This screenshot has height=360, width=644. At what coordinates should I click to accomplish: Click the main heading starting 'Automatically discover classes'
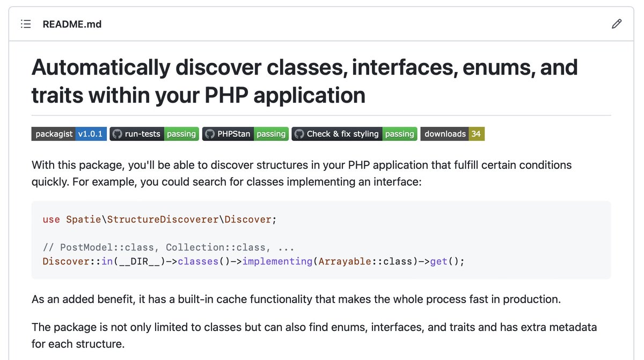pos(305,81)
